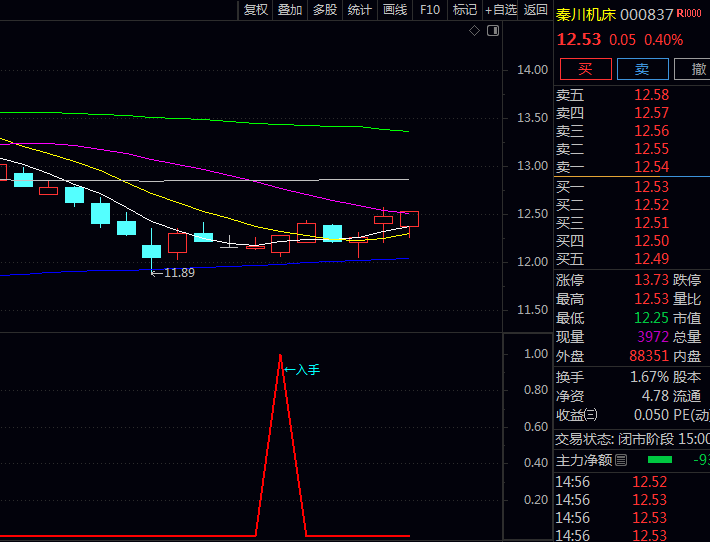The height and width of the screenshot is (542, 710).
Task: Open the 主力净额 details list icon
Action: point(621,460)
